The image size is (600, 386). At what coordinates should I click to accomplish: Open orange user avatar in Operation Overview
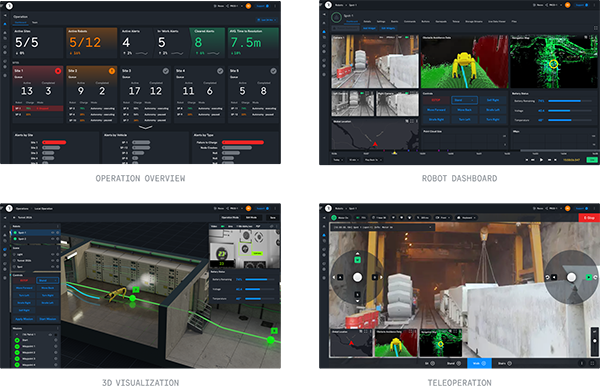(248, 6)
